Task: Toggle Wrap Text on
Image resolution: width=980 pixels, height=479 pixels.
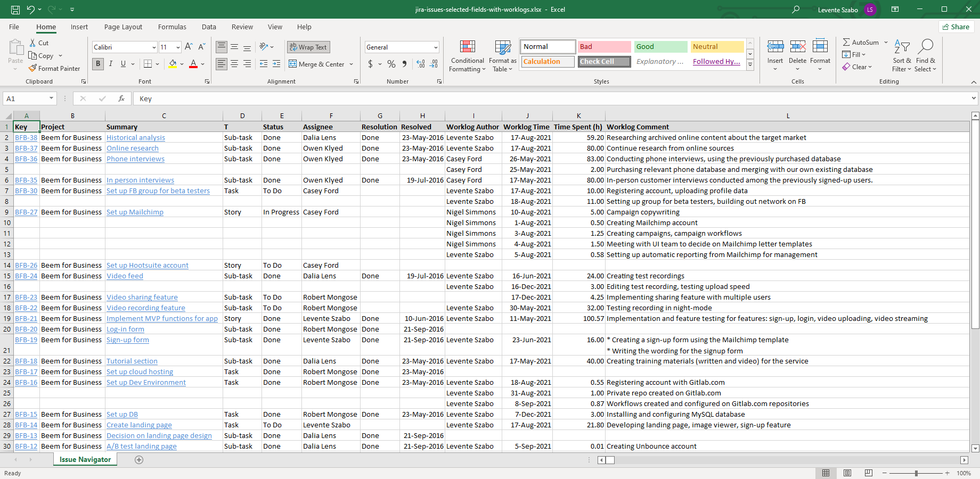Action: [308, 47]
